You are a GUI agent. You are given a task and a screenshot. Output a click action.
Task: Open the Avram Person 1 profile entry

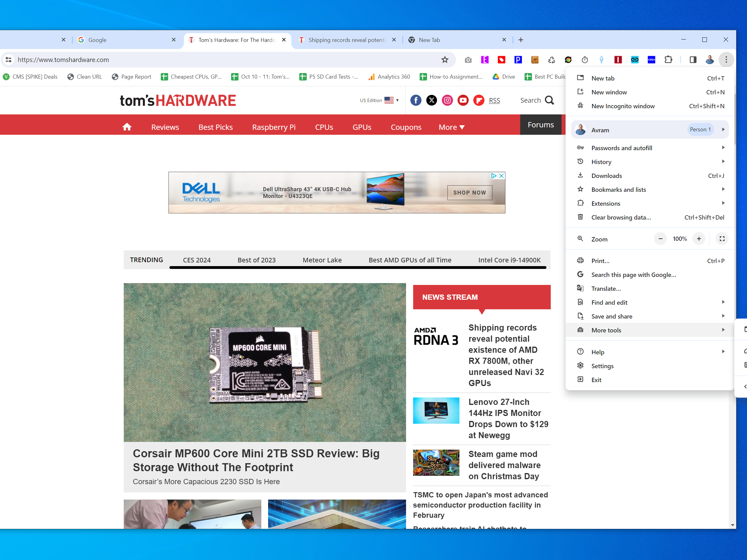tap(650, 130)
